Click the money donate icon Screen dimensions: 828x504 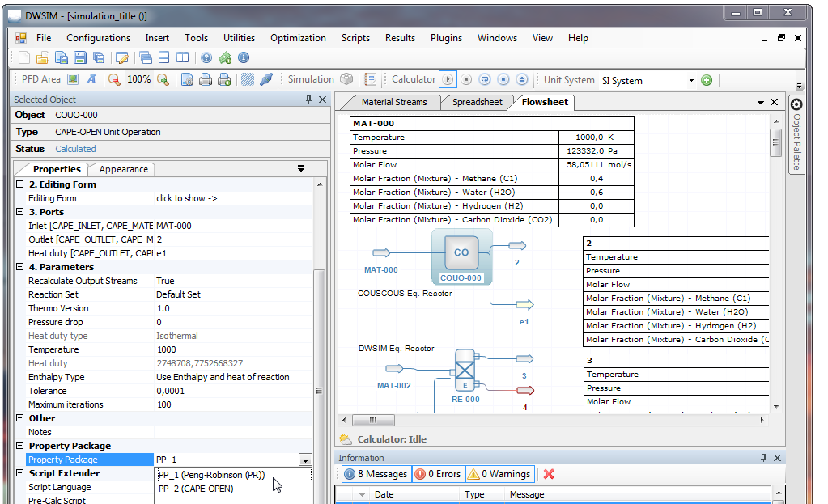(x=225, y=57)
